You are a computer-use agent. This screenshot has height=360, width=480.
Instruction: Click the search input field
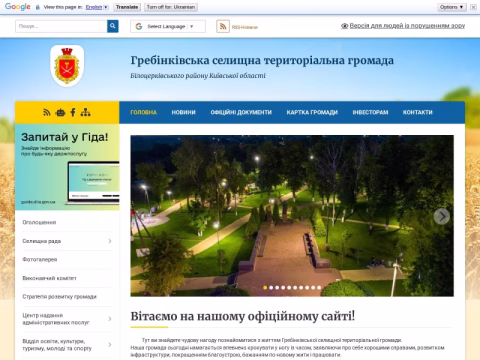point(61,26)
